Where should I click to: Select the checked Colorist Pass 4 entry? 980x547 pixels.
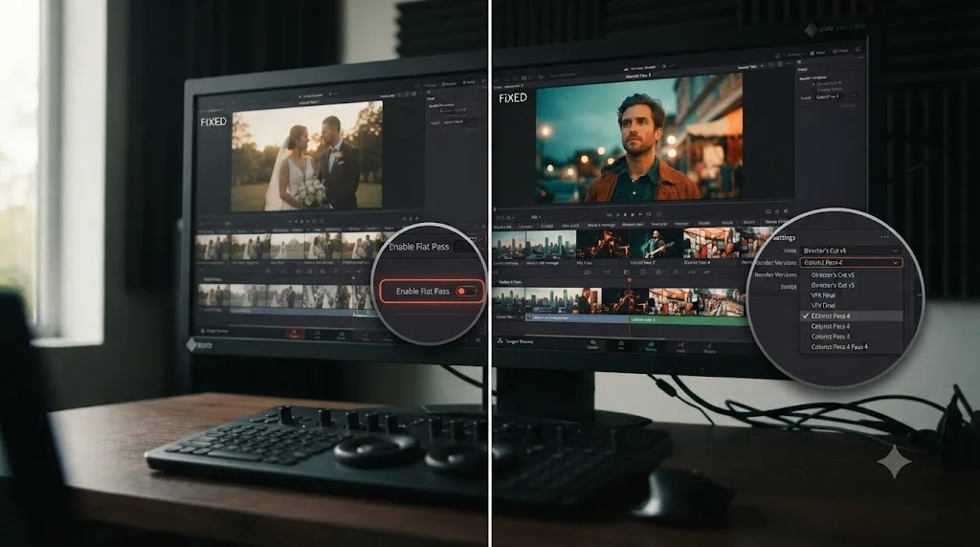(x=851, y=316)
